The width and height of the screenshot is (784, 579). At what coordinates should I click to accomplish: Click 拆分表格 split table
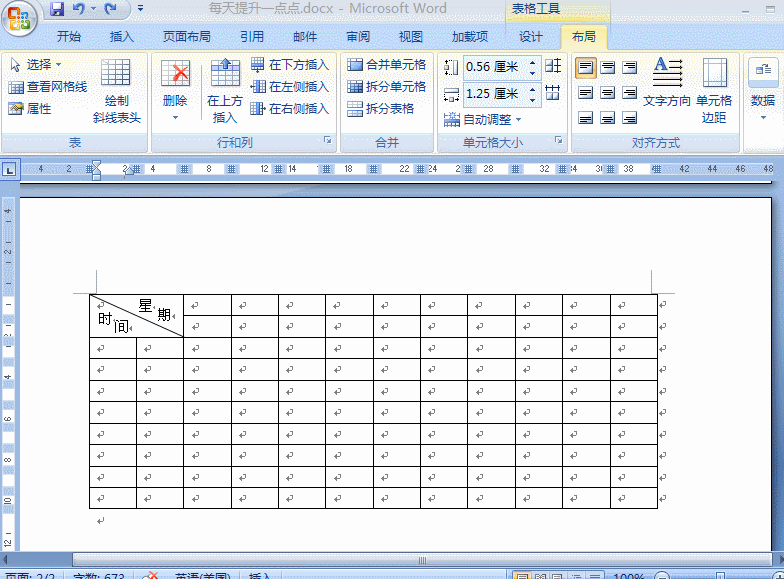click(x=380, y=108)
